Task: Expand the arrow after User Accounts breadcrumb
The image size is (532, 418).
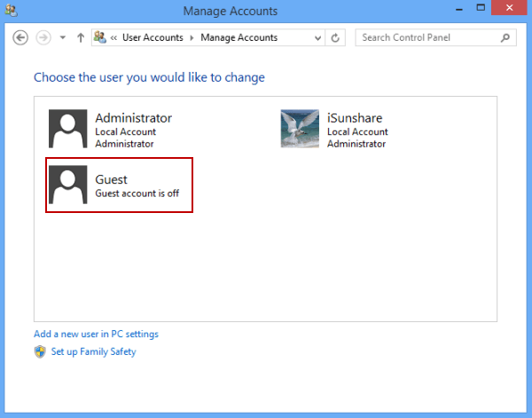Action: (x=192, y=37)
